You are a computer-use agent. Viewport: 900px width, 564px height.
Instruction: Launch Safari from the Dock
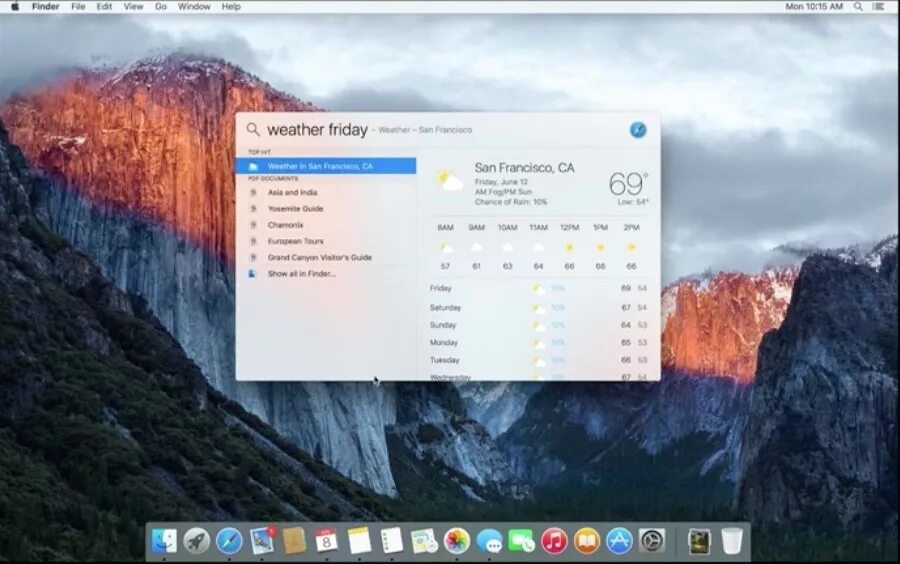point(229,540)
